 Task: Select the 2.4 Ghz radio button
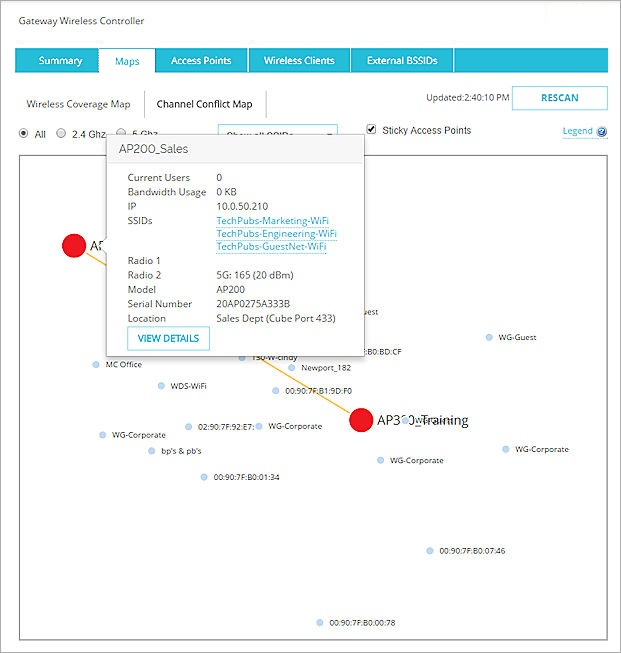pos(61,133)
